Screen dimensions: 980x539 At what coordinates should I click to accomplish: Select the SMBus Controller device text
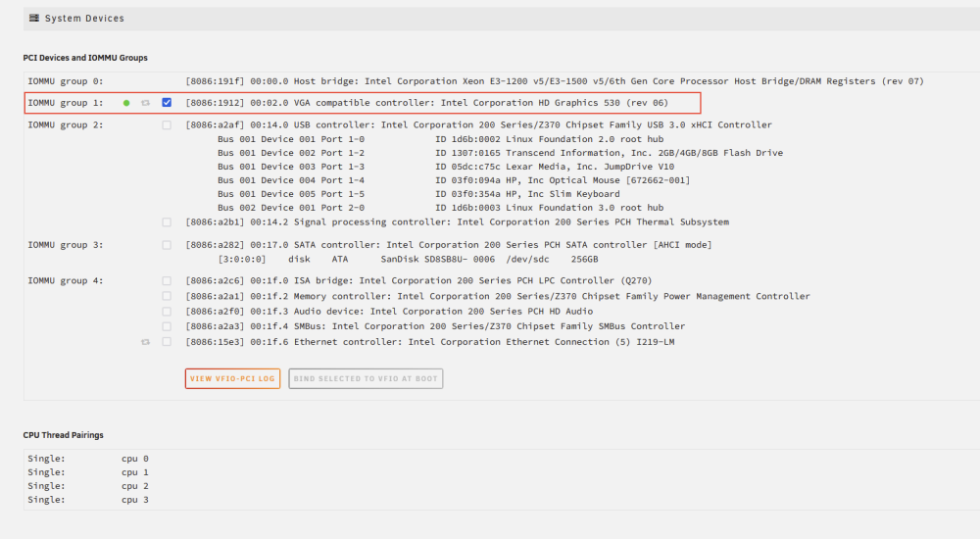[435, 326]
